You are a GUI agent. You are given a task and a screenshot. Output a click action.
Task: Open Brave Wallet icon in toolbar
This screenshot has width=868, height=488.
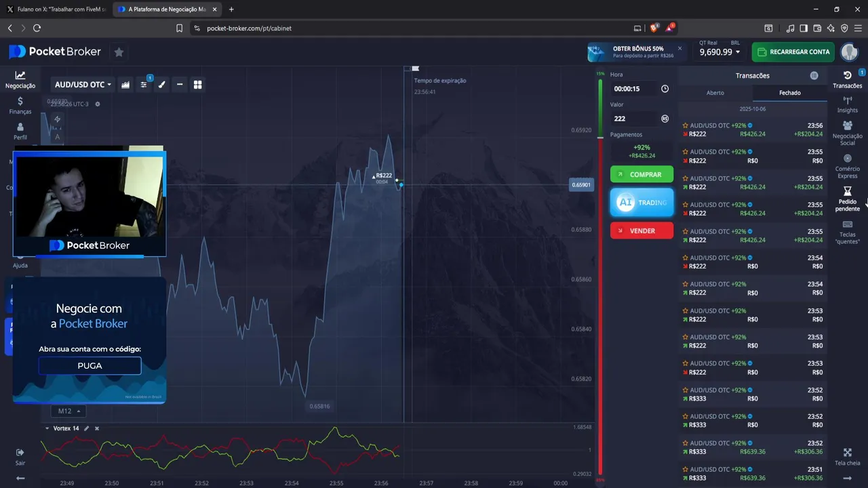(817, 28)
